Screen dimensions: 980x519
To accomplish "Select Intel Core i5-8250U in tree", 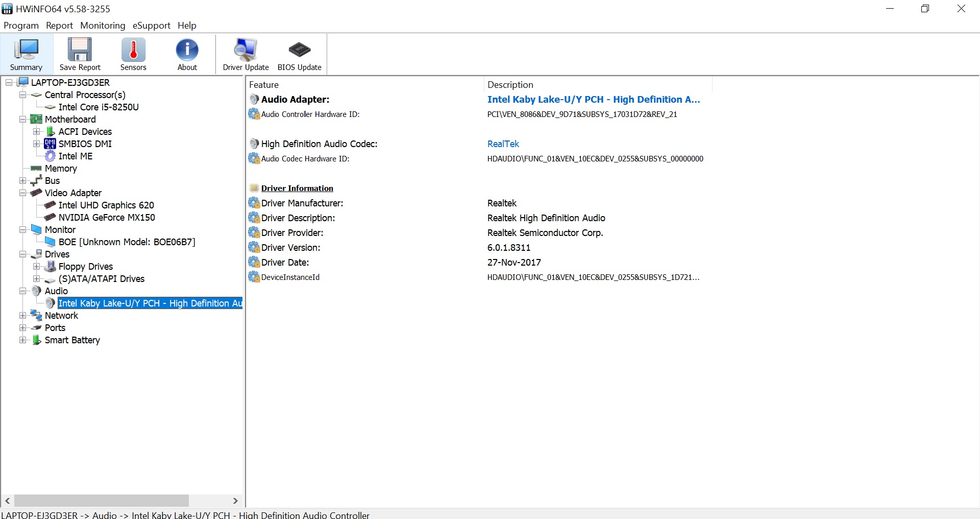I will tap(99, 107).
